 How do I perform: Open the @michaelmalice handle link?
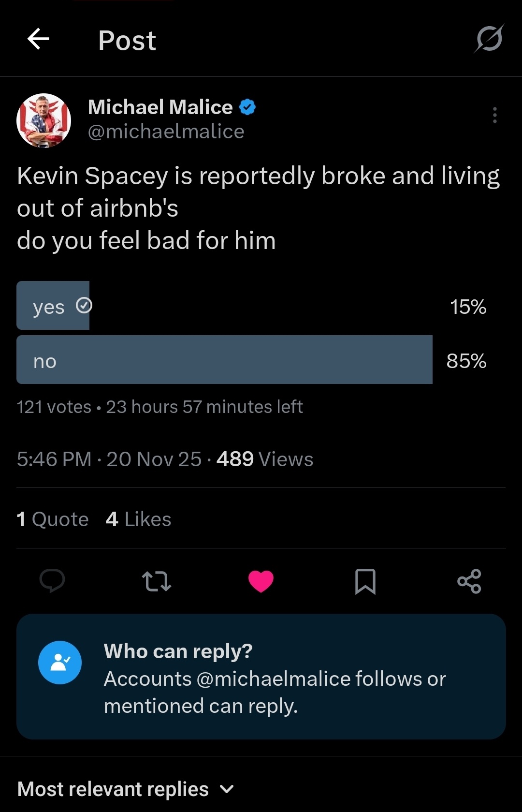coord(166,132)
